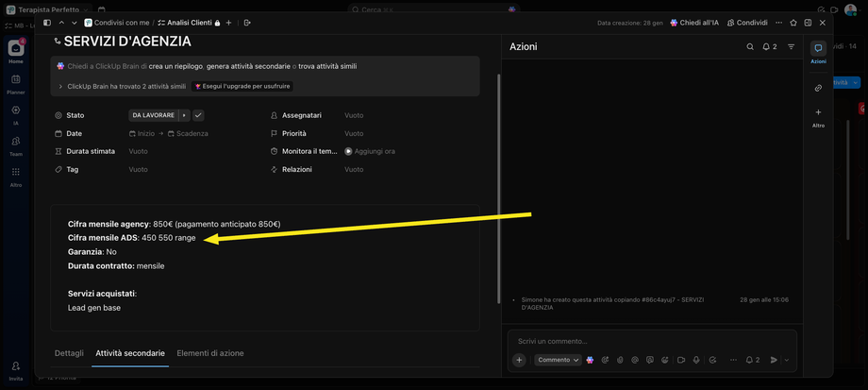Go to next task with down chevron
868x390 pixels.
[x=75, y=23]
